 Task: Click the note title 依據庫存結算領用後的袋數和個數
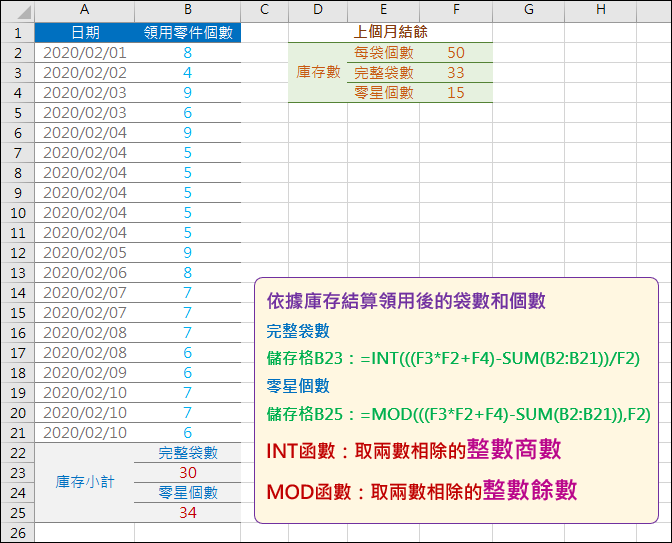coord(406,301)
